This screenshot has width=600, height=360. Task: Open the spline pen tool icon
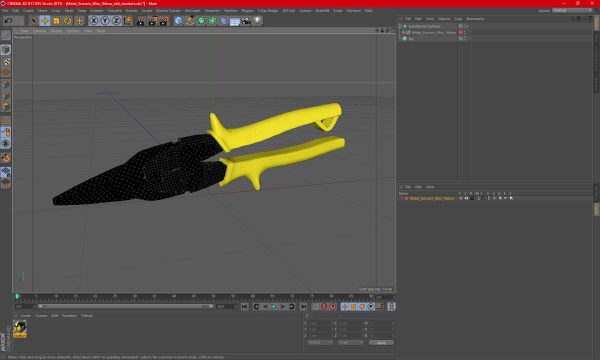click(x=190, y=21)
